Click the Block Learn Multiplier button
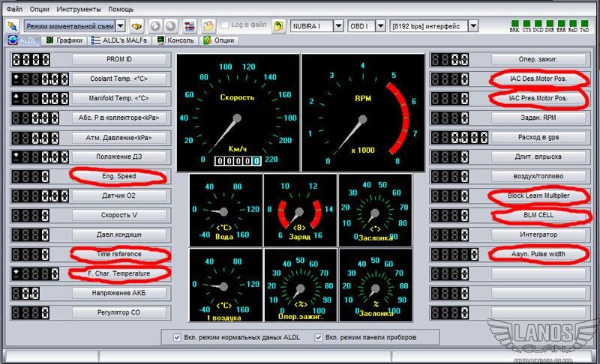Viewport: 600px width, 364px height. point(538,195)
